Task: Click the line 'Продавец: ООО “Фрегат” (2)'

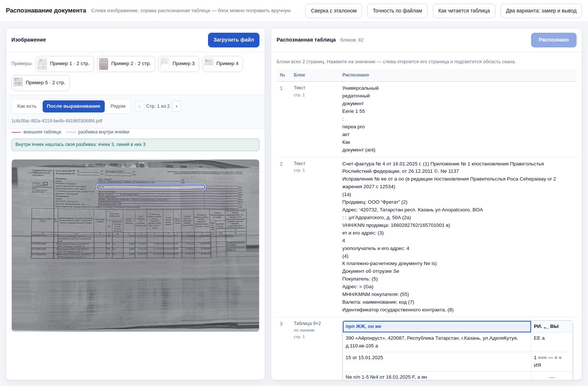Action: 375,202
